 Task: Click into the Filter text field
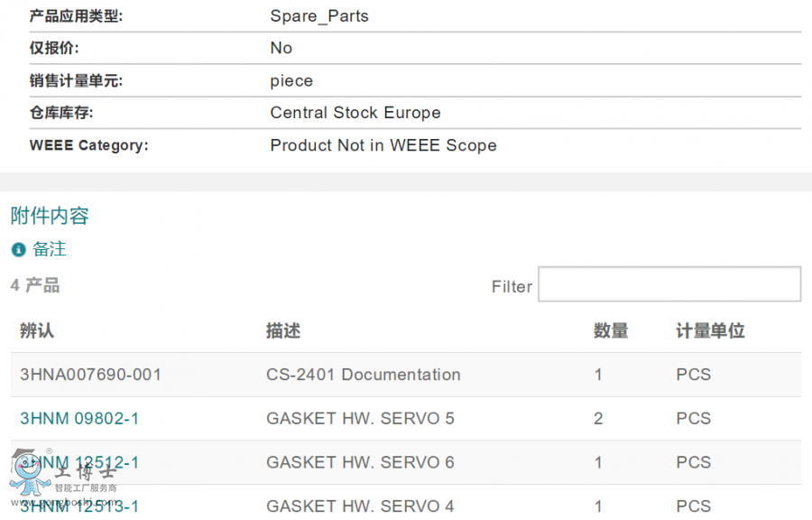(x=669, y=284)
